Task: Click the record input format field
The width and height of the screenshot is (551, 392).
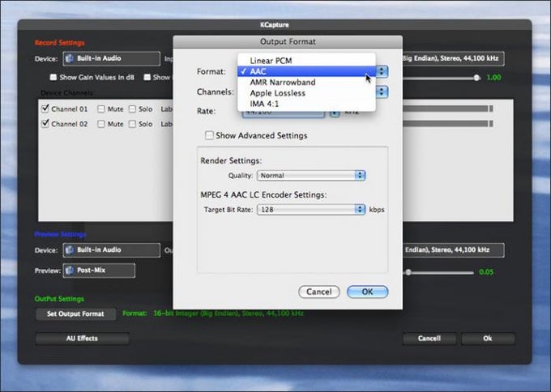Action: pyautogui.click(x=453, y=58)
